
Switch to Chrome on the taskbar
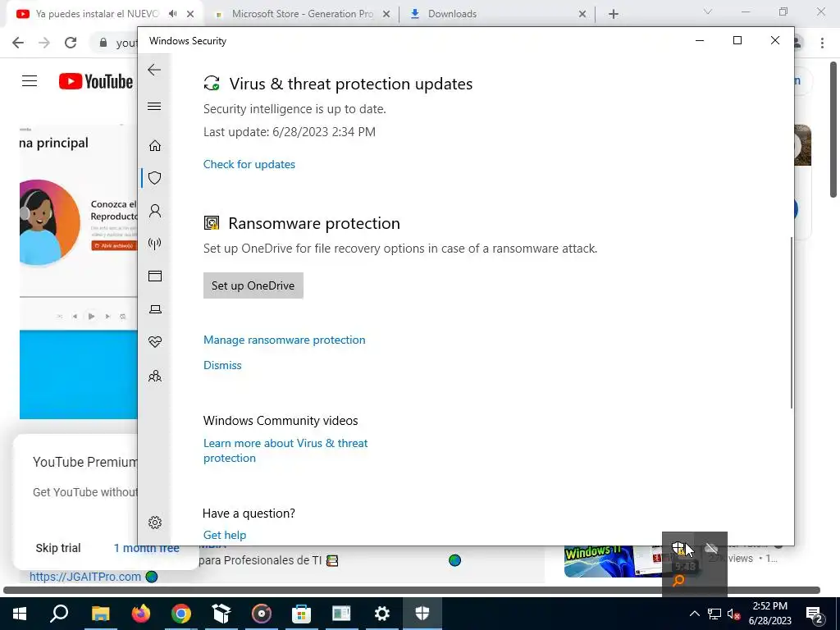181,614
